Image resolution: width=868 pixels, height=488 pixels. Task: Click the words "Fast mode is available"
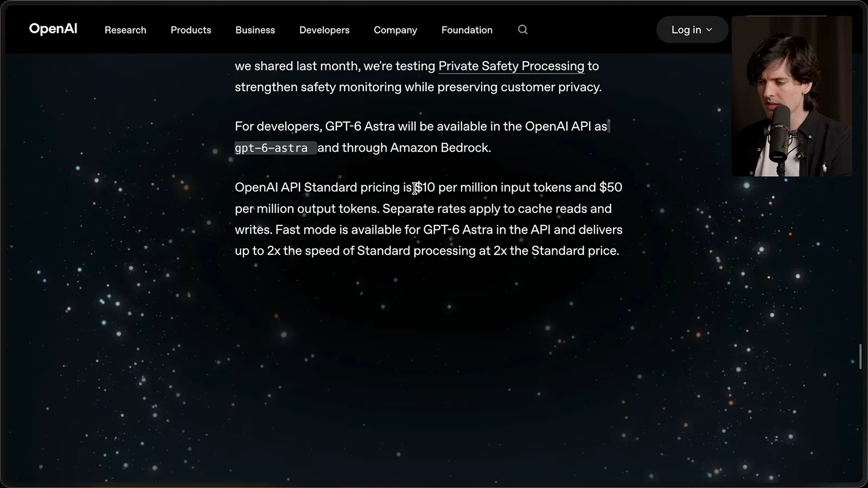(x=339, y=229)
